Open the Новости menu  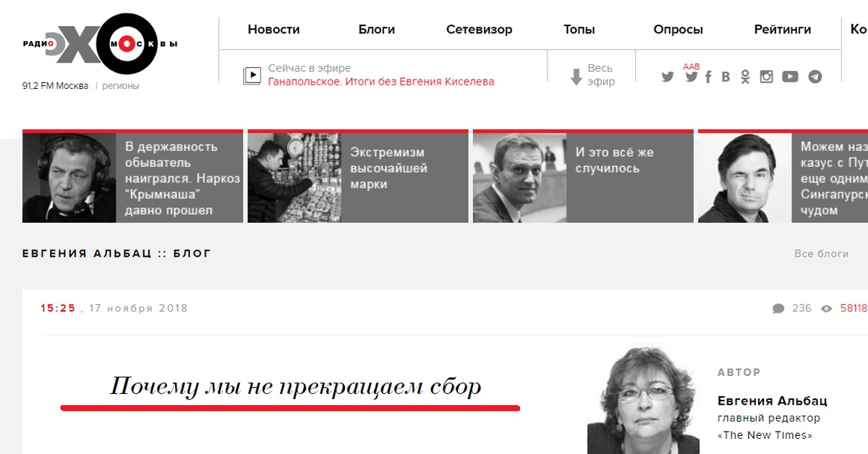coord(273,30)
